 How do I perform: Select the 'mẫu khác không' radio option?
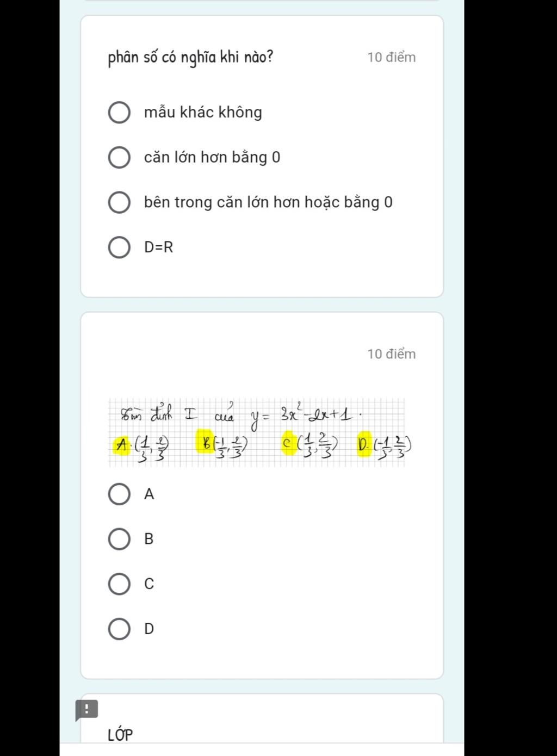pyautogui.click(x=119, y=113)
